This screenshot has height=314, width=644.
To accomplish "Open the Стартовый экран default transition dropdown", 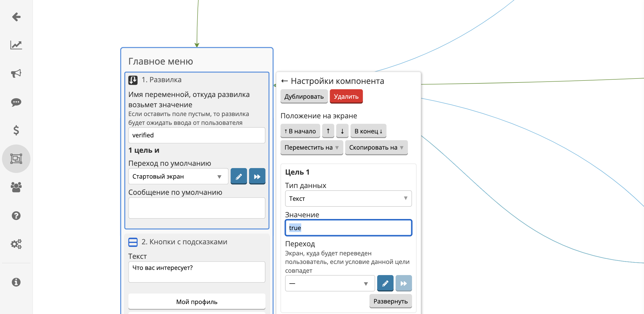I will (x=178, y=176).
